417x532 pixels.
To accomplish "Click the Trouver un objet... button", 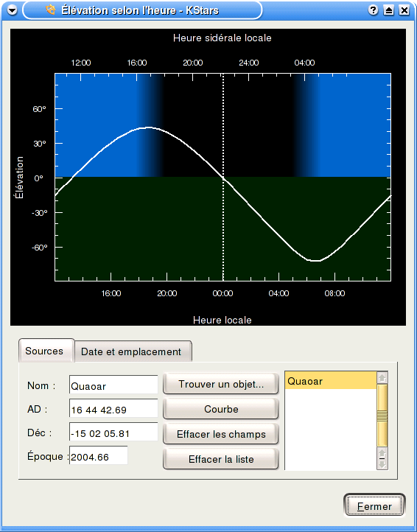I will [x=221, y=384].
